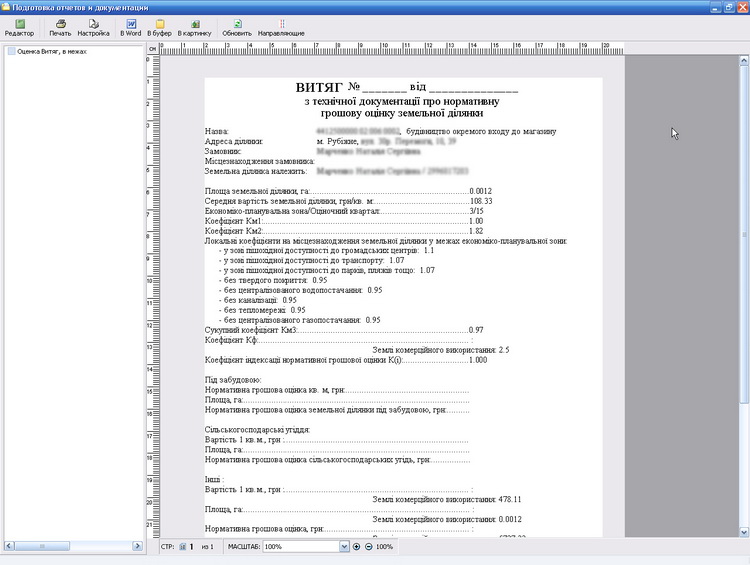This screenshot has height=565, width=750.
Task: Click the 'Коефіцієнт Км2' line
Action: click(x=344, y=231)
